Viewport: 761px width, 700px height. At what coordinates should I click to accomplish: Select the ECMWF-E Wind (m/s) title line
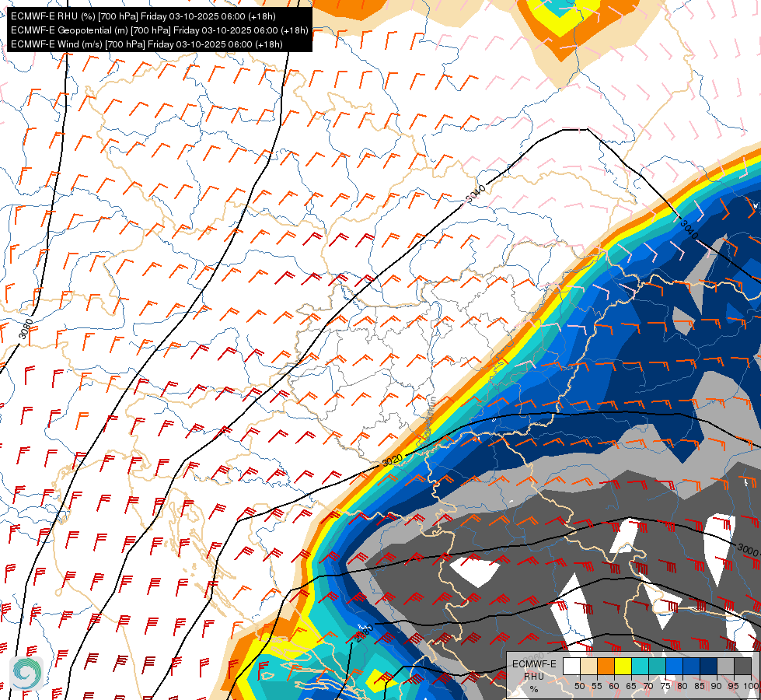coord(147,44)
